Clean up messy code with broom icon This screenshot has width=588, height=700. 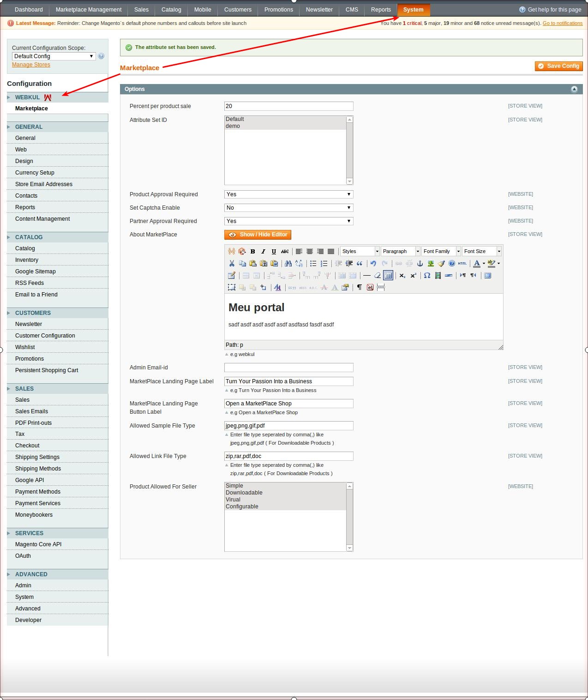[441, 263]
